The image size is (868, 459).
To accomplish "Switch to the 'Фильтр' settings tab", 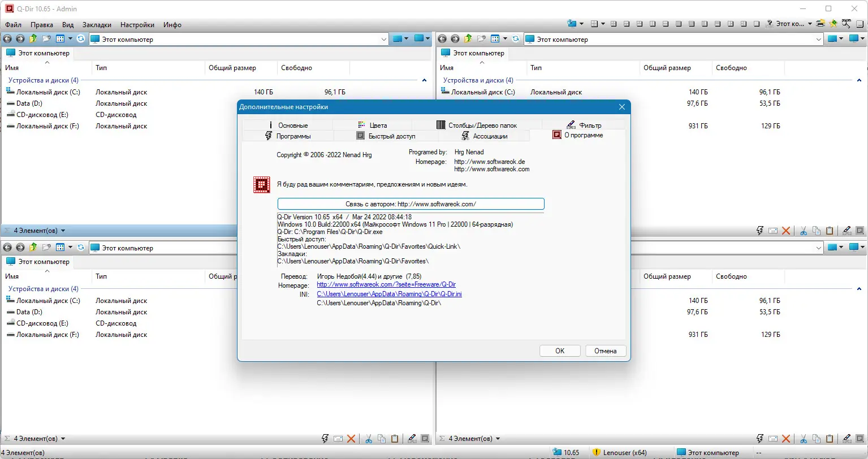I will [584, 125].
